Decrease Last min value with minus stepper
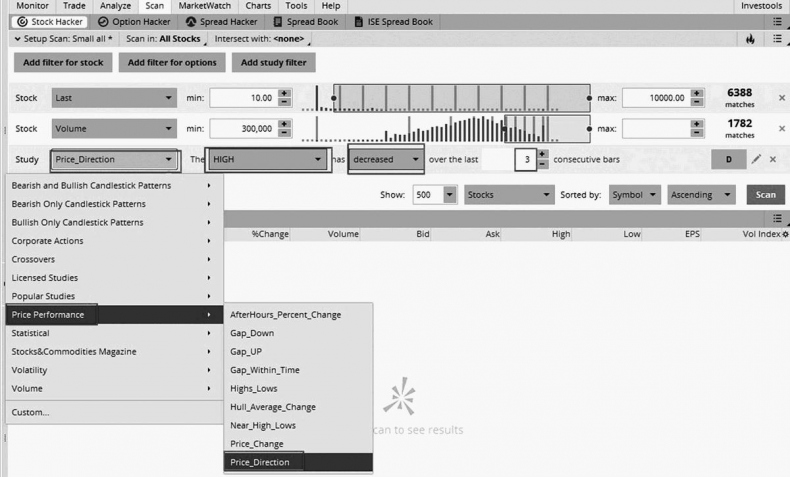This screenshot has height=477, width=790. (284, 103)
